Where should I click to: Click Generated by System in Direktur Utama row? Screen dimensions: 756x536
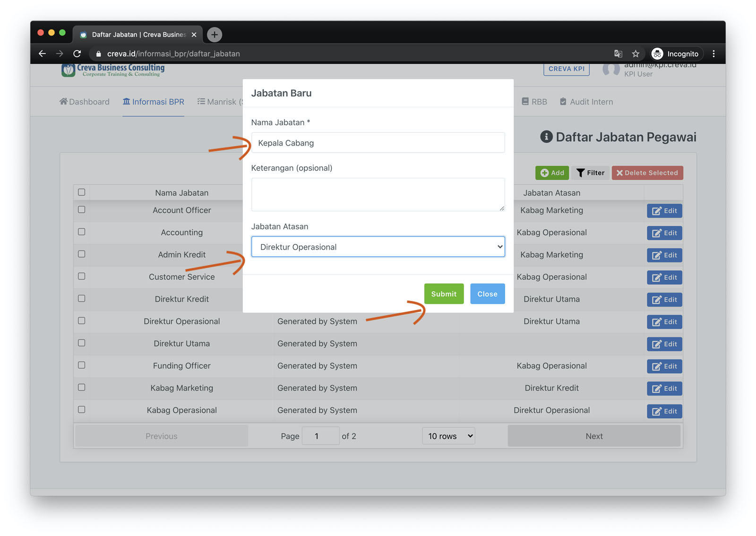[x=317, y=344]
